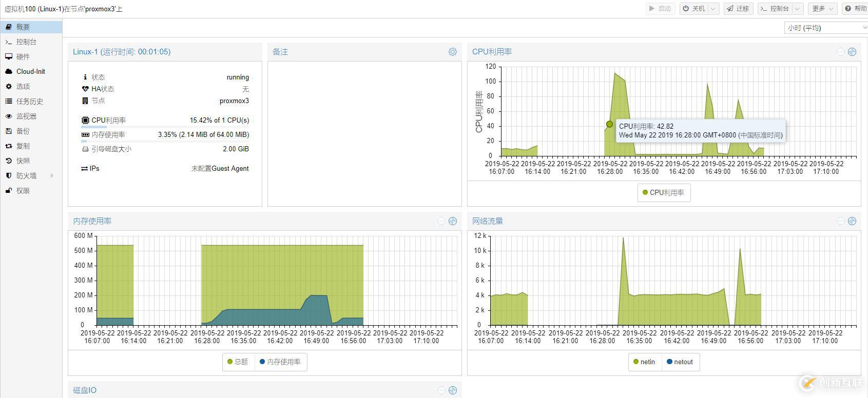Click the 未配置Guest Agent text

[220, 168]
